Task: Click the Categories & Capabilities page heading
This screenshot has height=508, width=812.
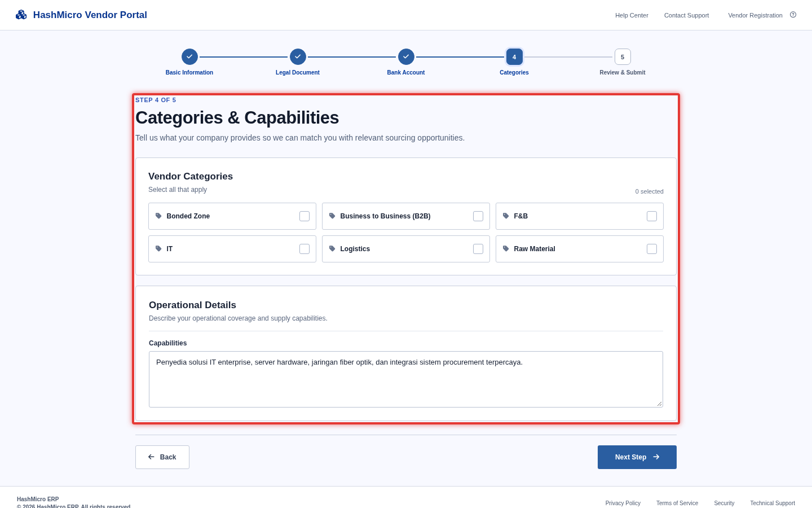Action: point(237,117)
